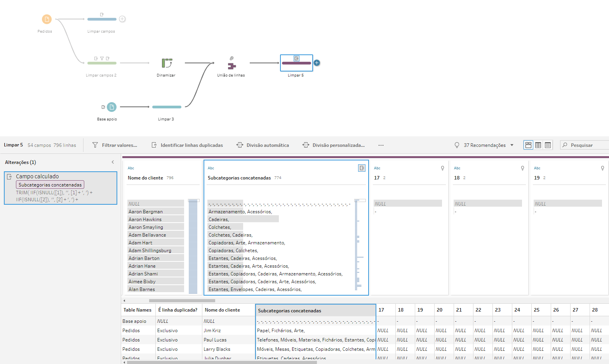Image resolution: width=609 pixels, height=364 pixels.
Task: Click Identificar linhas duplicadas
Action: pyautogui.click(x=187, y=145)
